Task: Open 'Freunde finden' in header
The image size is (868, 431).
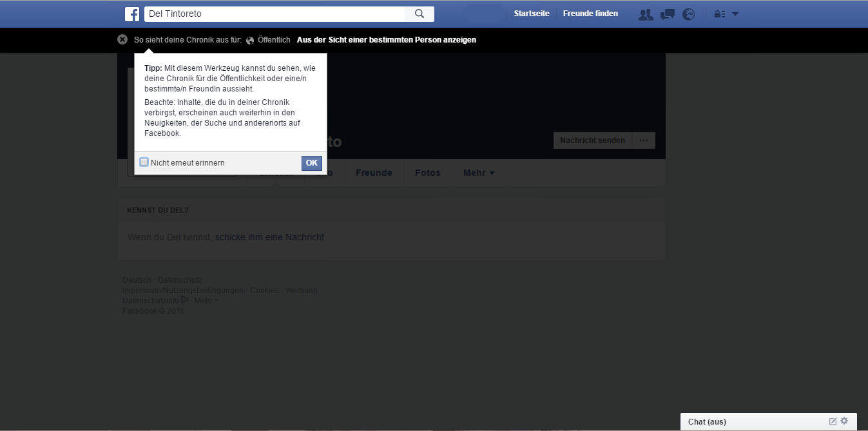Action: point(590,14)
